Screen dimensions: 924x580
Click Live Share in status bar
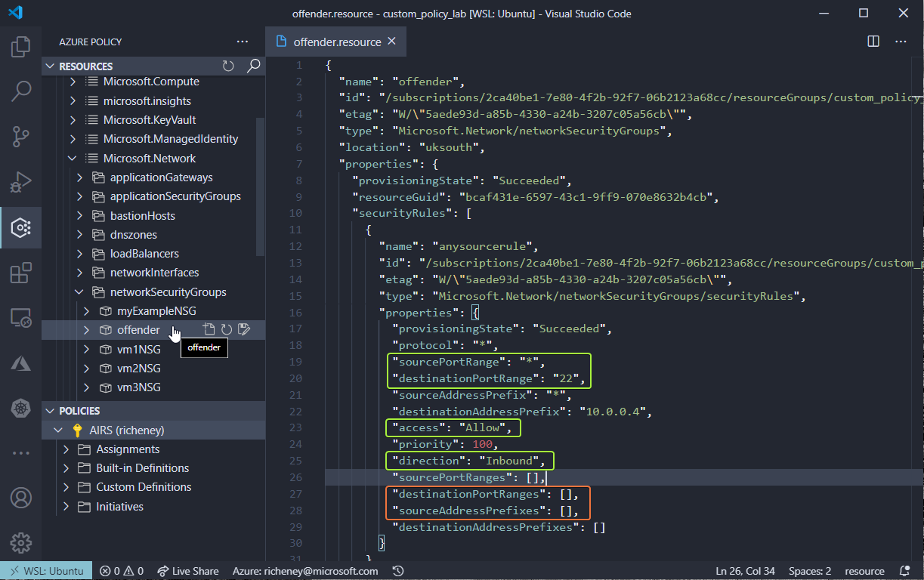coord(187,571)
